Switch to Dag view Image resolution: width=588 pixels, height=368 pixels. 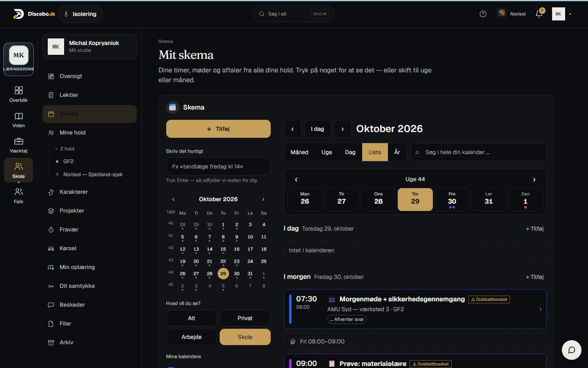click(x=350, y=152)
